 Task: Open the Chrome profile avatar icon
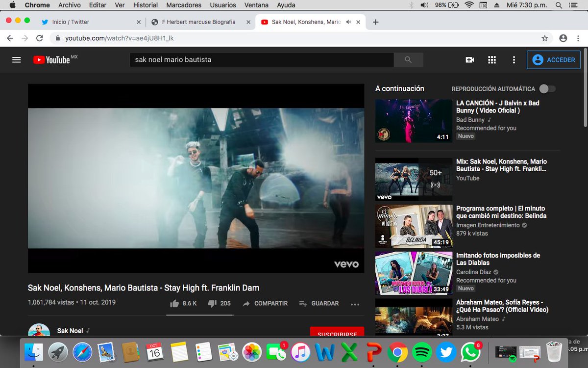[x=563, y=38]
